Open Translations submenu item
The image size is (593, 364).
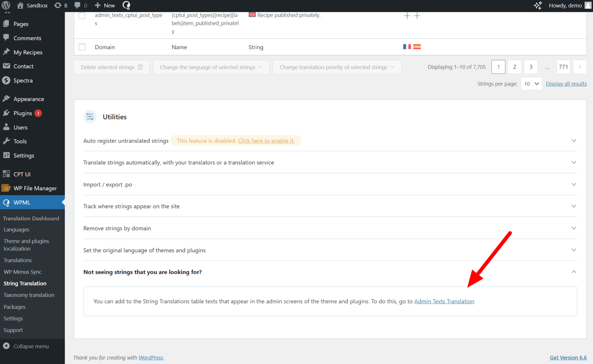click(18, 260)
